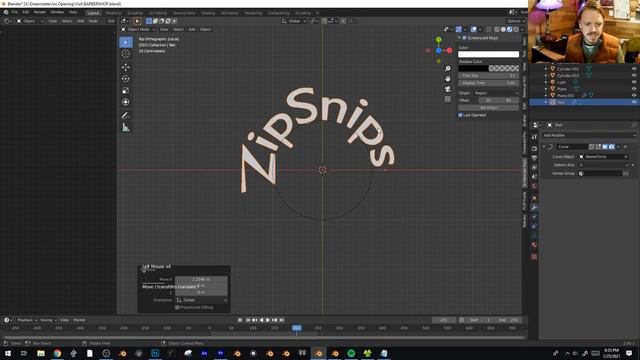
Task: Open the Add menu in the viewport header
Action: point(192,29)
